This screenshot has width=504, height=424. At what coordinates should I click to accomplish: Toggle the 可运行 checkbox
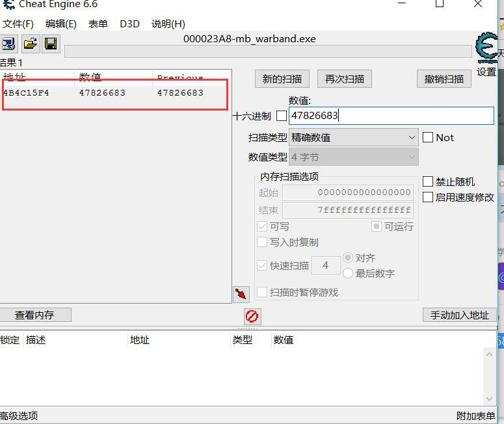click(377, 226)
